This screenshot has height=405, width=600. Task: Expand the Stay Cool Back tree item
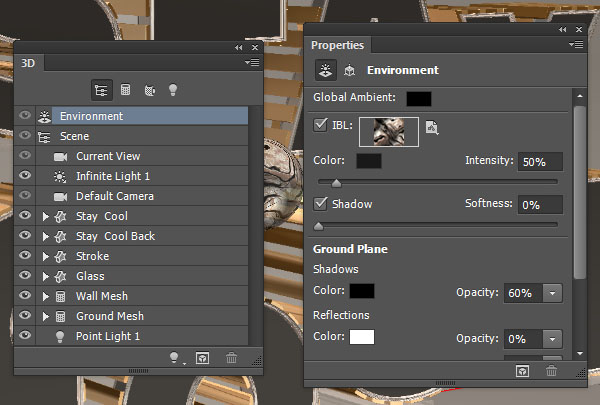(46, 236)
